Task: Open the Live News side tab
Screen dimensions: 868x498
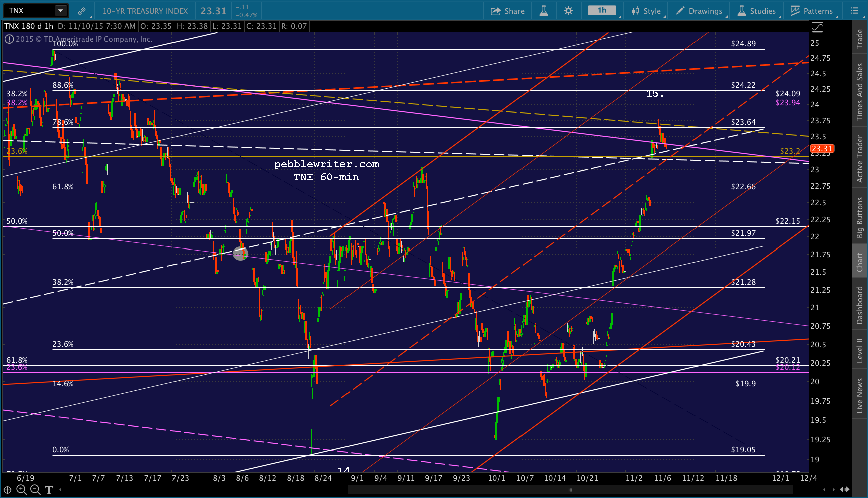Action: [x=860, y=396]
